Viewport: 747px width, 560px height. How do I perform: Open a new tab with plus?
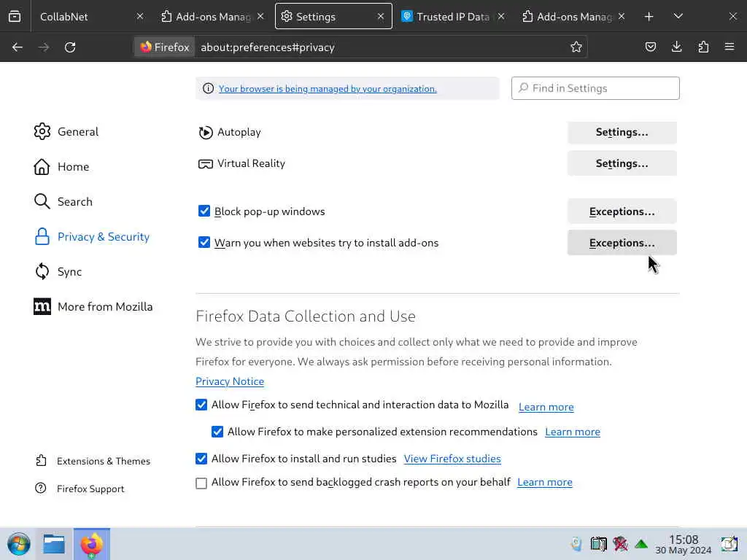click(649, 17)
